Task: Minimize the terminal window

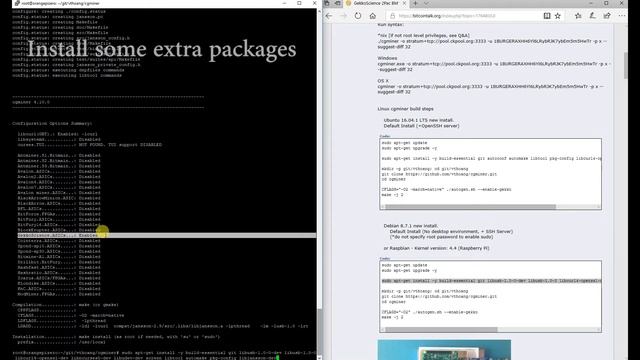Action: click(x=284, y=3)
